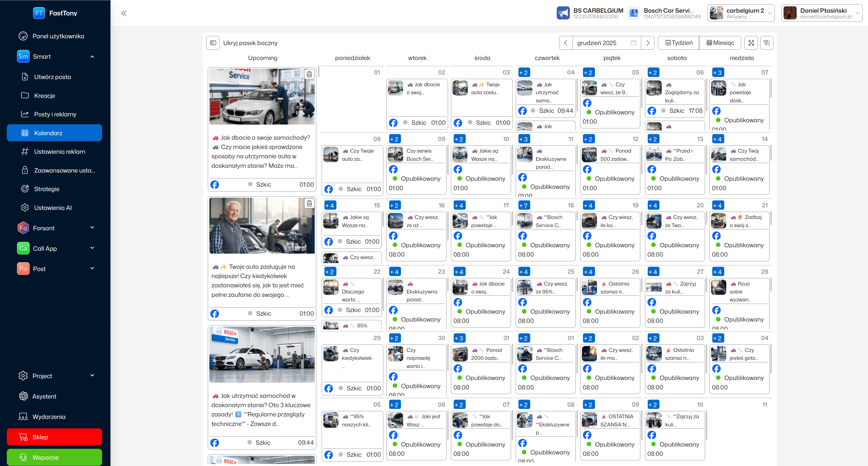868x466 pixels.
Task: Click the green Wsparcie button
Action: tap(54, 457)
